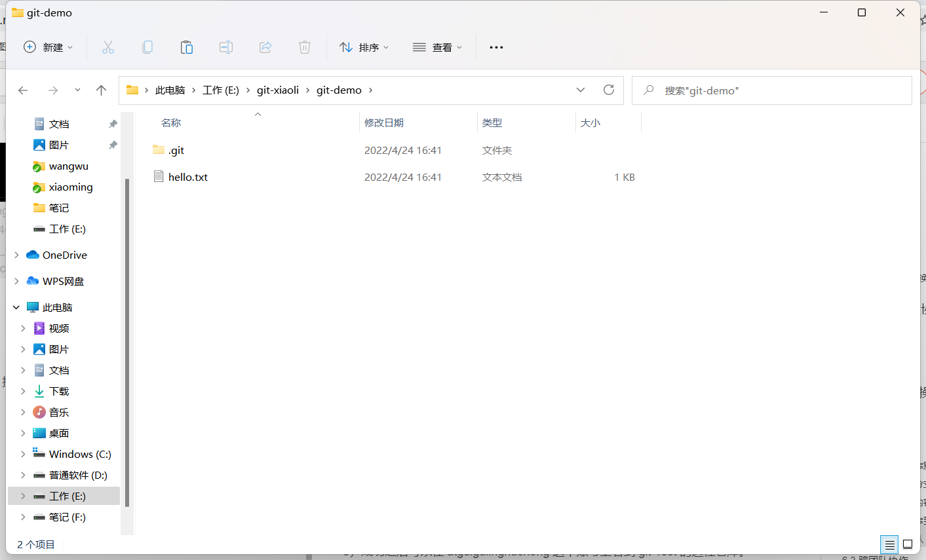This screenshot has width=926, height=560.
Task: Go forward with the right arrow
Action: (53, 90)
